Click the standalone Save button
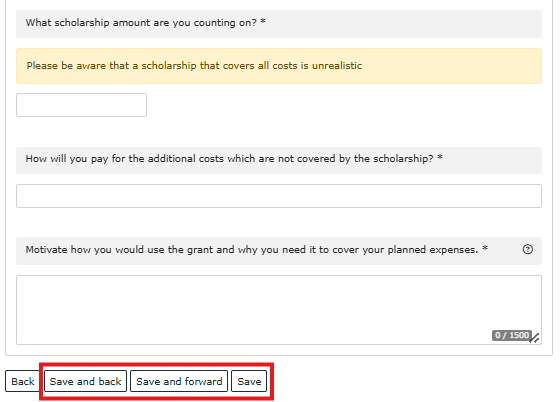This screenshot has height=402, width=560. click(x=249, y=381)
